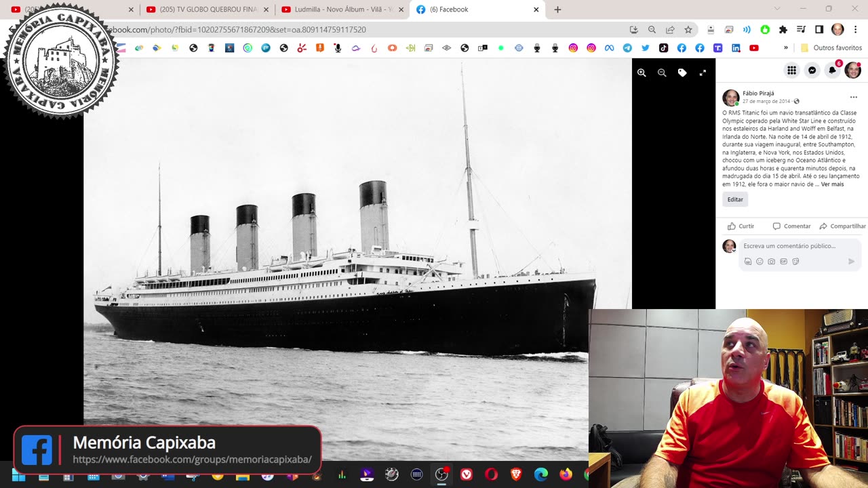The height and width of the screenshot is (488, 868).
Task: Share the post with Compartilhar
Action: [842, 226]
